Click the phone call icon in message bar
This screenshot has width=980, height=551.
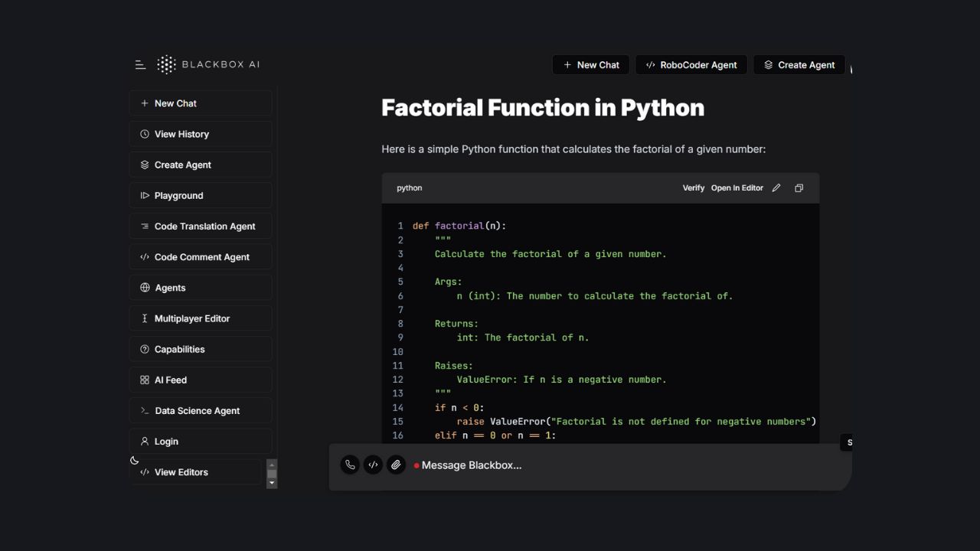click(350, 465)
